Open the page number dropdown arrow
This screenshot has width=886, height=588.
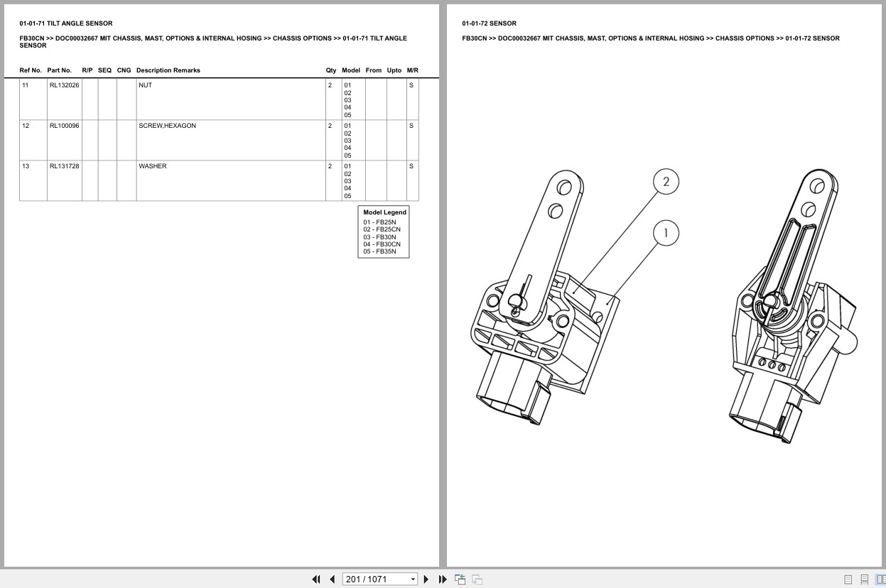point(413,579)
